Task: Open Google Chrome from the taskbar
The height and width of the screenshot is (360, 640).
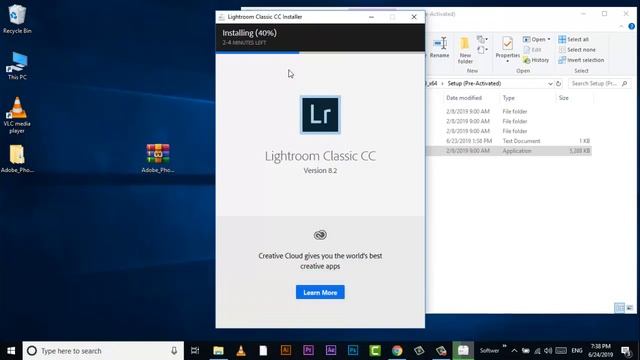Action: [397, 351]
